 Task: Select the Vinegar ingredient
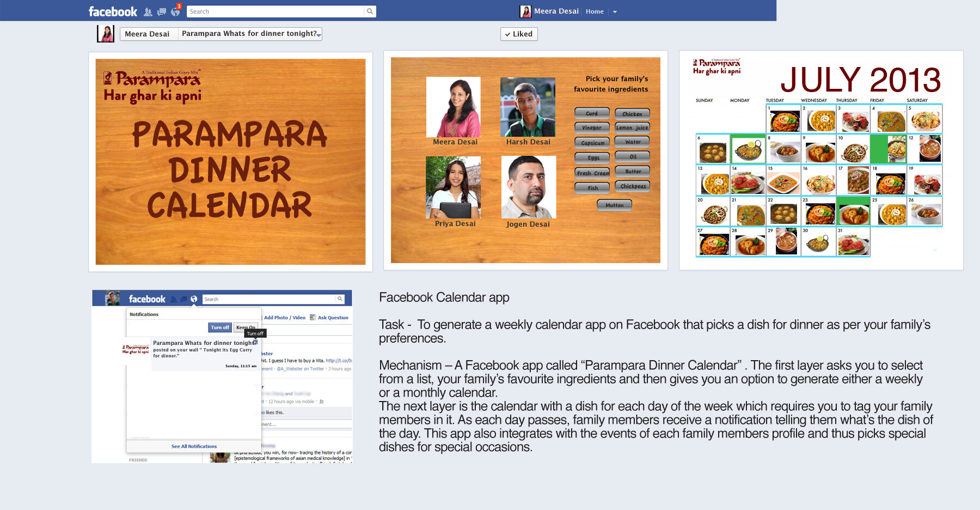coord(592,127)
